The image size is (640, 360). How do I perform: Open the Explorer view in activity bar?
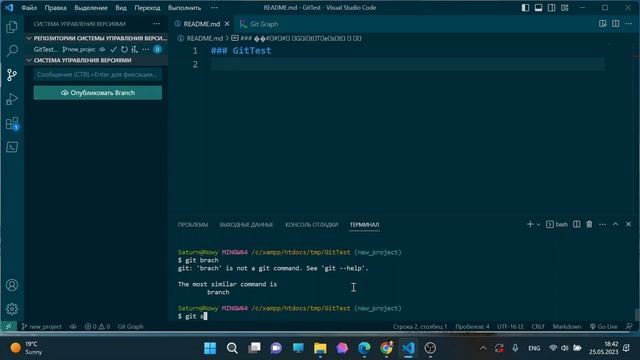click(x=12, y=27)
